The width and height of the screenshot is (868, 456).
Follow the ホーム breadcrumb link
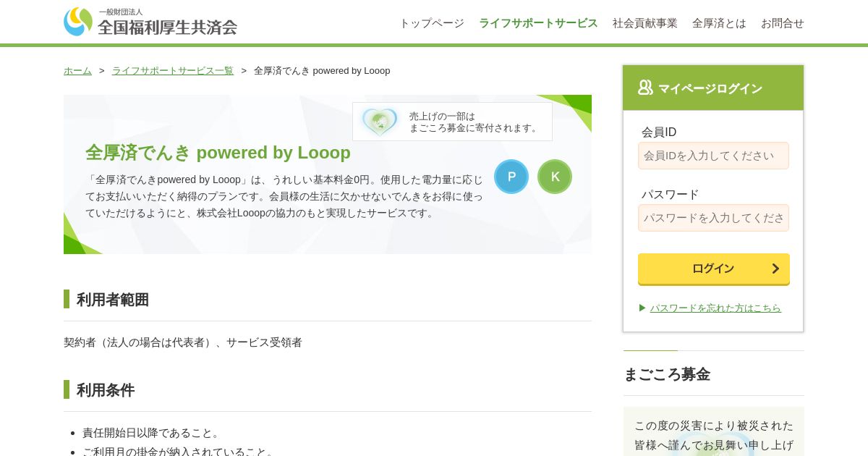(x=77, y=70)
